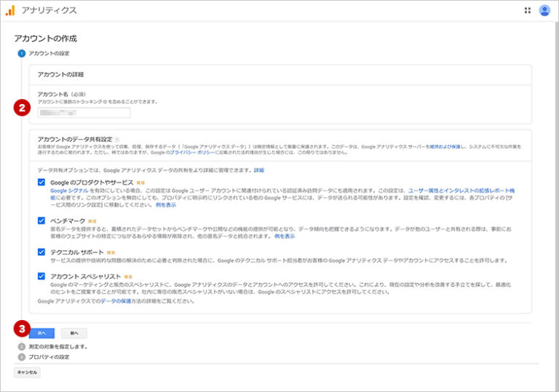The width and height of the screenshot is (559, 392).
Task: Click the アカウントの詳細 section title
Action: point(60,74)
